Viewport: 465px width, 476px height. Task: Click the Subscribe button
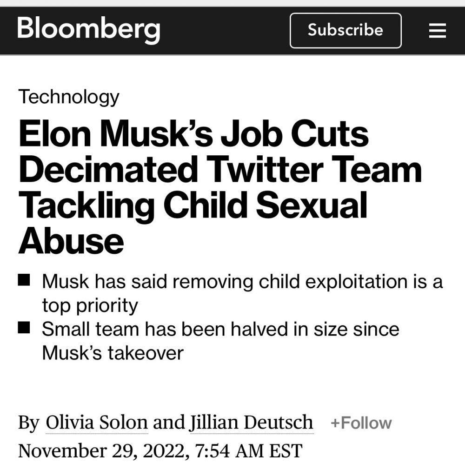coord(345,31)
